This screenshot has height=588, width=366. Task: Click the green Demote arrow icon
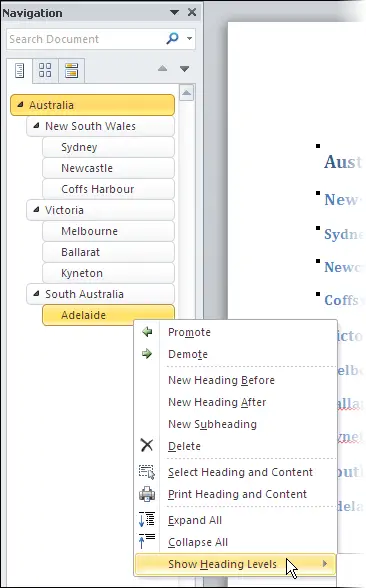pos(147,354)
